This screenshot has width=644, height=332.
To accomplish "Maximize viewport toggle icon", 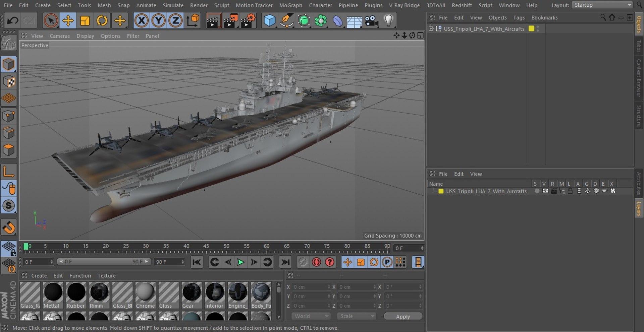I will pos(420,36).
